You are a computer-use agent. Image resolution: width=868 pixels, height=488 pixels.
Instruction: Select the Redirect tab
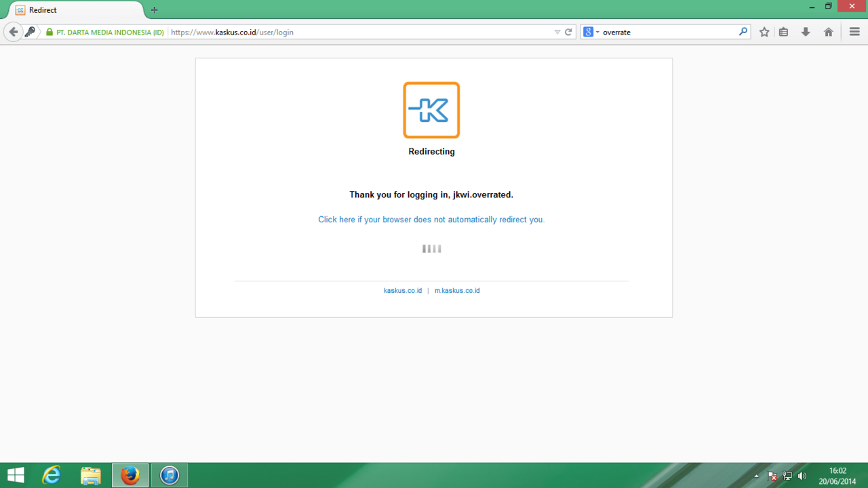point(75,10)
